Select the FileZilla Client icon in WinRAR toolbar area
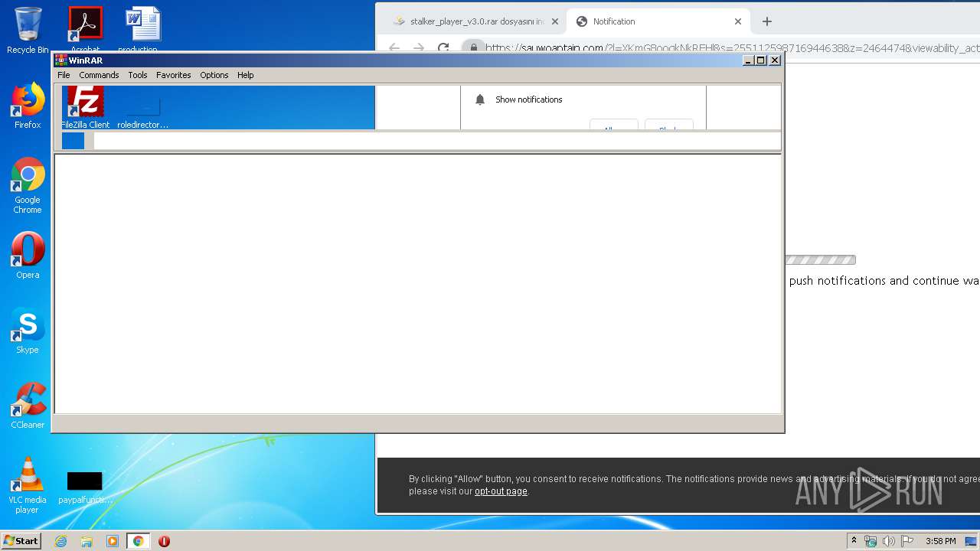Screen dimensions: 980x551 (x=85, y=108)
